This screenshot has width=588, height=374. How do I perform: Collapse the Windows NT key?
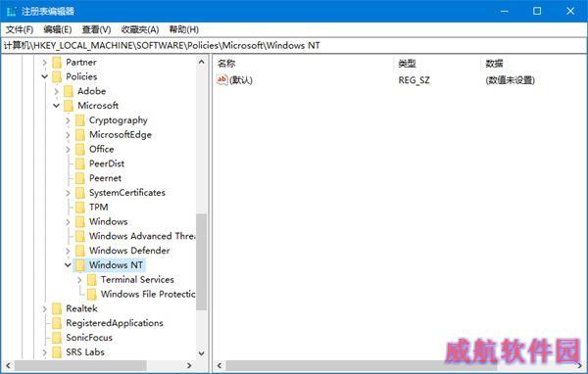click(x=68, y=265)
